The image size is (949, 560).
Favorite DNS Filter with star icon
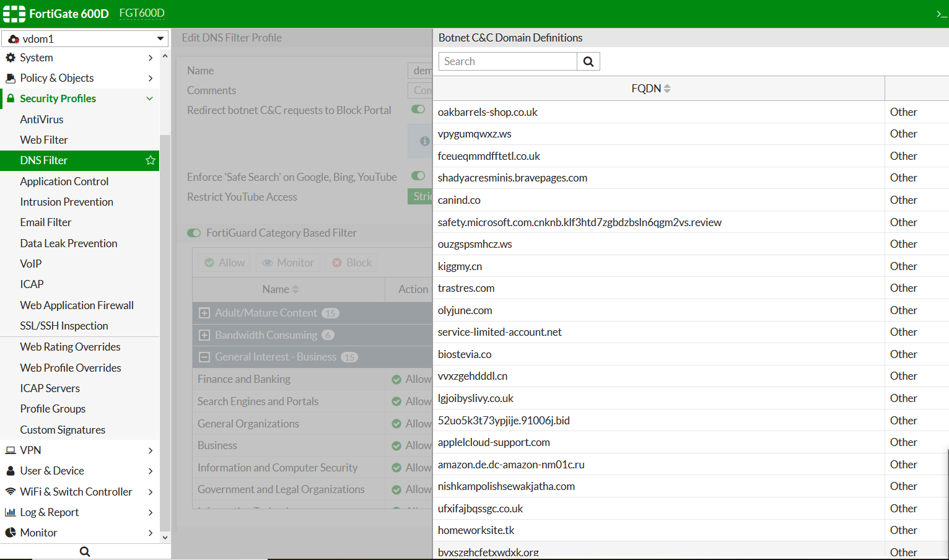[x=151, y=160]
